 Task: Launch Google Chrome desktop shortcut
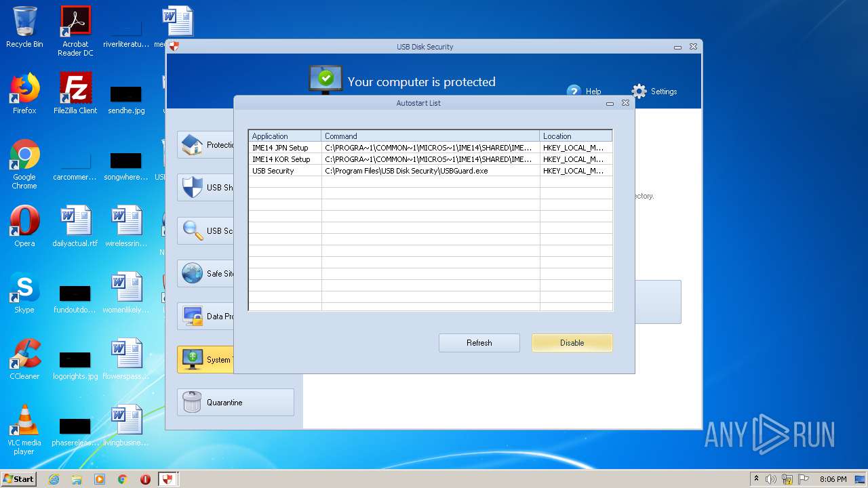[x=24, y=165]
